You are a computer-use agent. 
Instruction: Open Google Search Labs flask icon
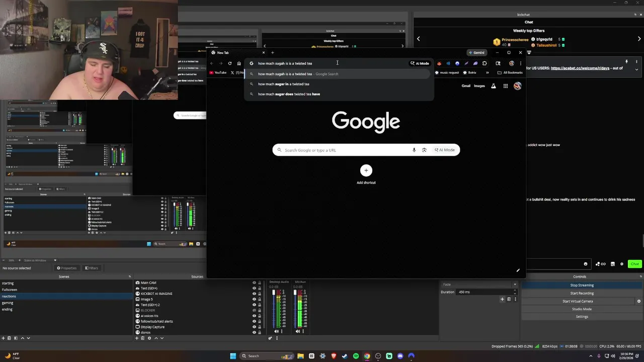click(x=494, y=86)
